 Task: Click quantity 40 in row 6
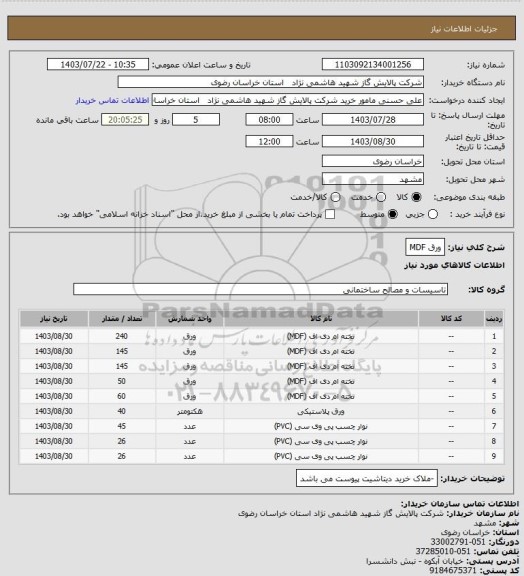[x=122, y=411]
